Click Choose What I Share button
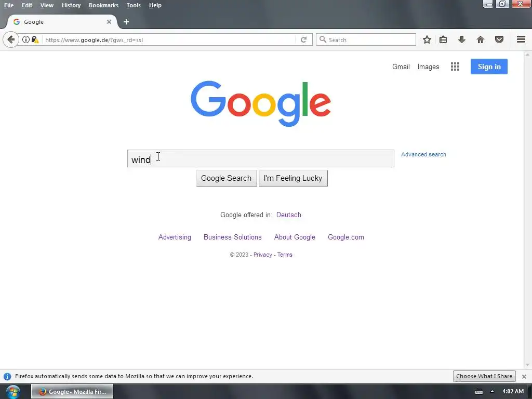This screenshot has width=532, height=399. pyautogui.click(x=484, y=376)
